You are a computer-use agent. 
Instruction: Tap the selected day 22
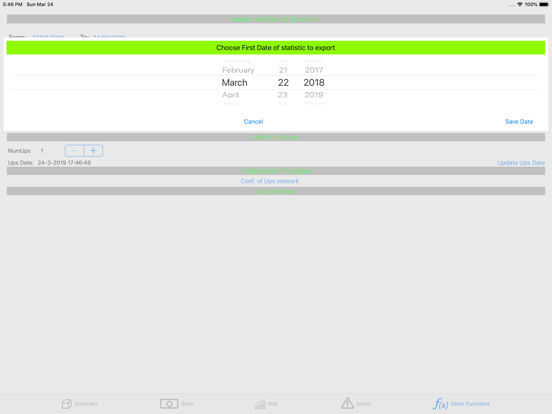[283, 83]
